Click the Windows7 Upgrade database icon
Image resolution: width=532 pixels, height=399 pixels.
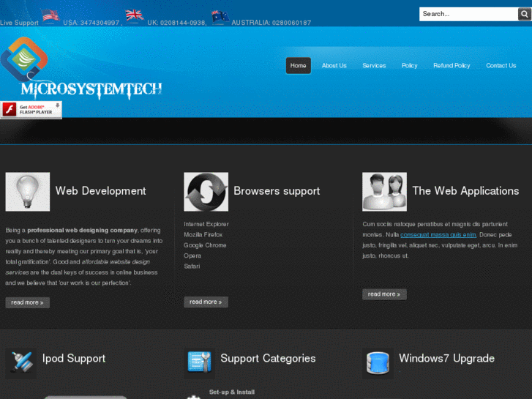click(378, 362)
